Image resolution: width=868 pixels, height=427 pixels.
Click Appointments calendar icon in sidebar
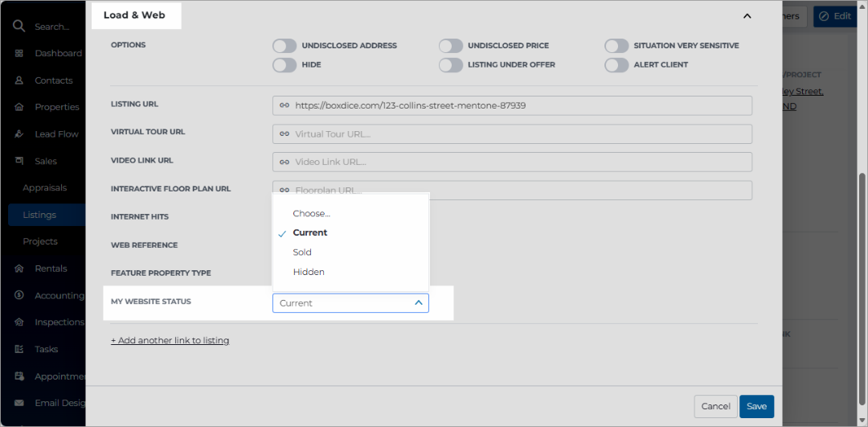point(19,376)
